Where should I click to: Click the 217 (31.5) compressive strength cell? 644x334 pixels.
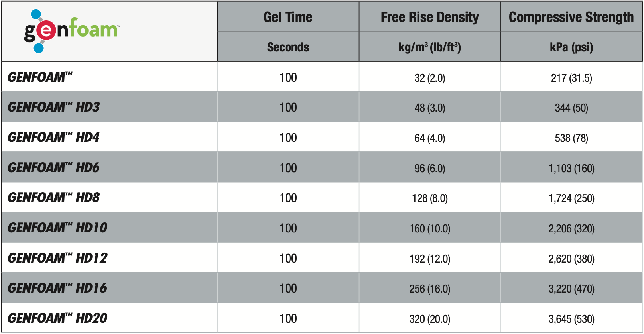pos(571,78)
